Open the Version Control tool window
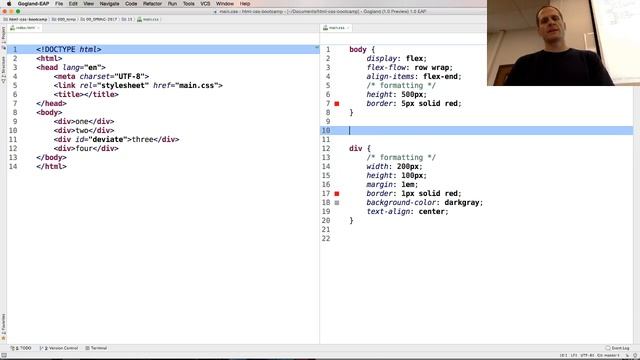This screenshot has height=360, width=640. coord(59,348)
